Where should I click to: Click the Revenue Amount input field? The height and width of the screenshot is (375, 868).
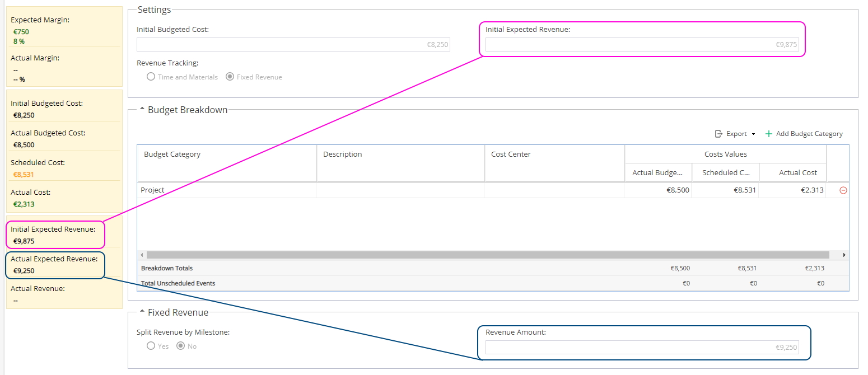(x=642, y=348)
